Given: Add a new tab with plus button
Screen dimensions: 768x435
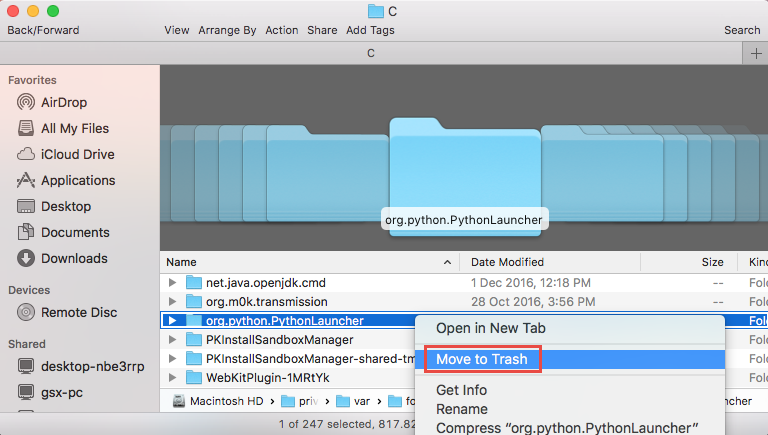Looking at the screenshot, I should tap(756, 53).
